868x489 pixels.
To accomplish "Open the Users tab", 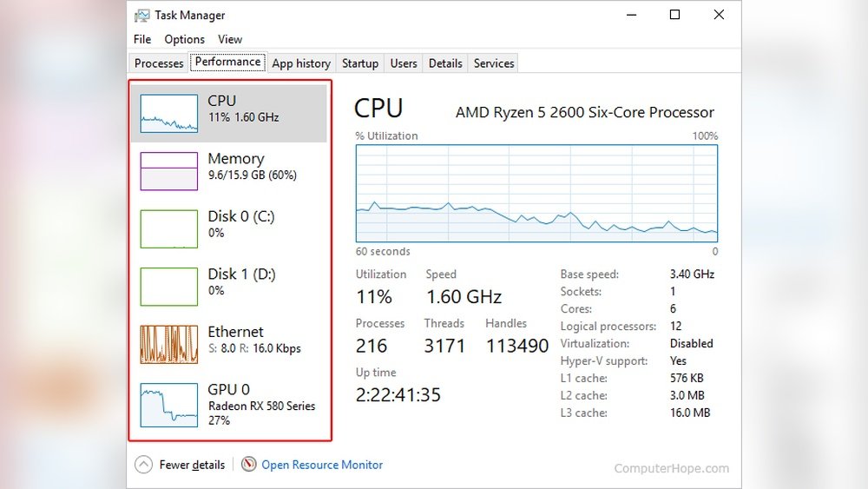I will (404, 63).
